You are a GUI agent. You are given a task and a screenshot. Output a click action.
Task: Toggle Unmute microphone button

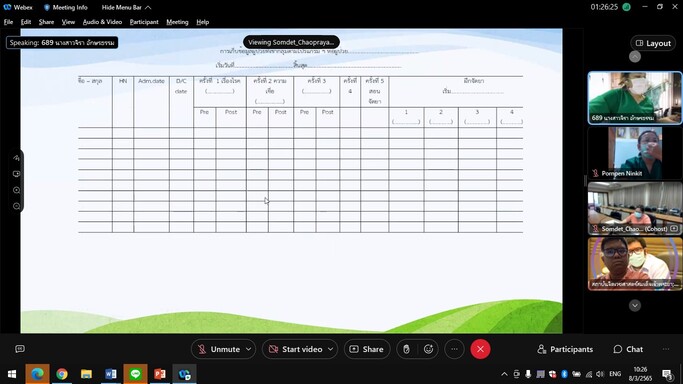coord(219,349)
